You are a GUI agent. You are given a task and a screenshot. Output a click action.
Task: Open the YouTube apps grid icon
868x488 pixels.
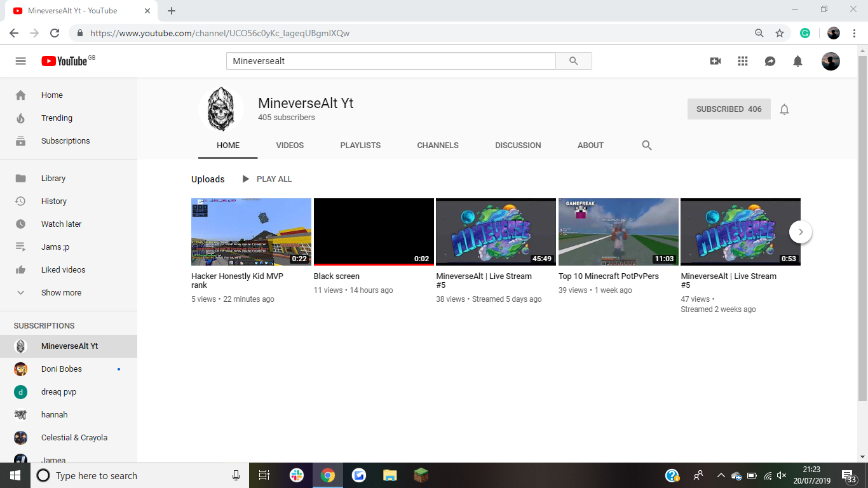[x=743, y=61]
